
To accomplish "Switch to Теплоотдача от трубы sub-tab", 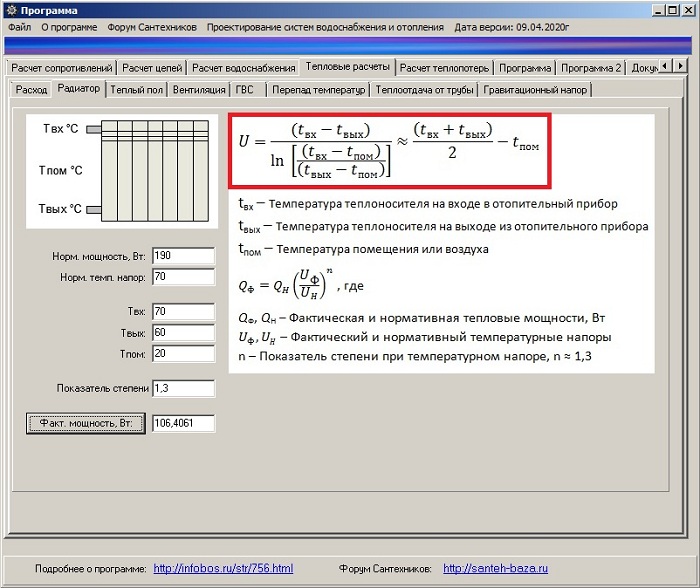I will tap(424, 89).
